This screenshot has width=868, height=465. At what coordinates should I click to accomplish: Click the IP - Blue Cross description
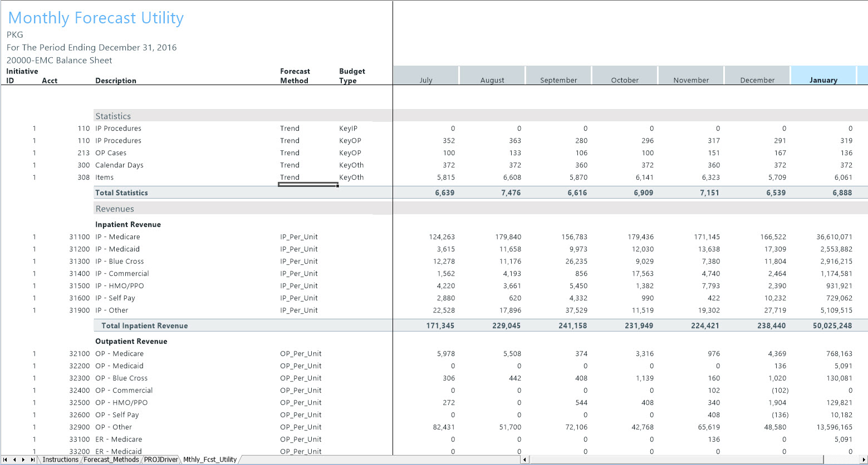120,261
